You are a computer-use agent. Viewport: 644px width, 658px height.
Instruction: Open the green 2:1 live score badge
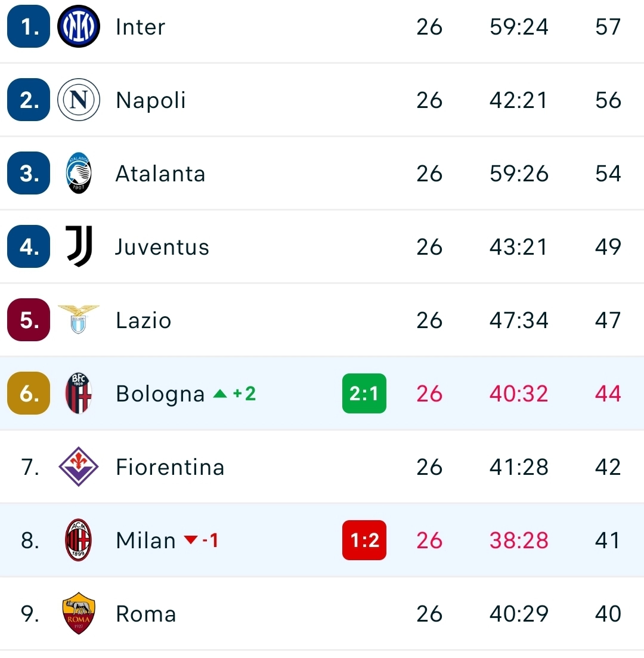click(x=364, y=393)
